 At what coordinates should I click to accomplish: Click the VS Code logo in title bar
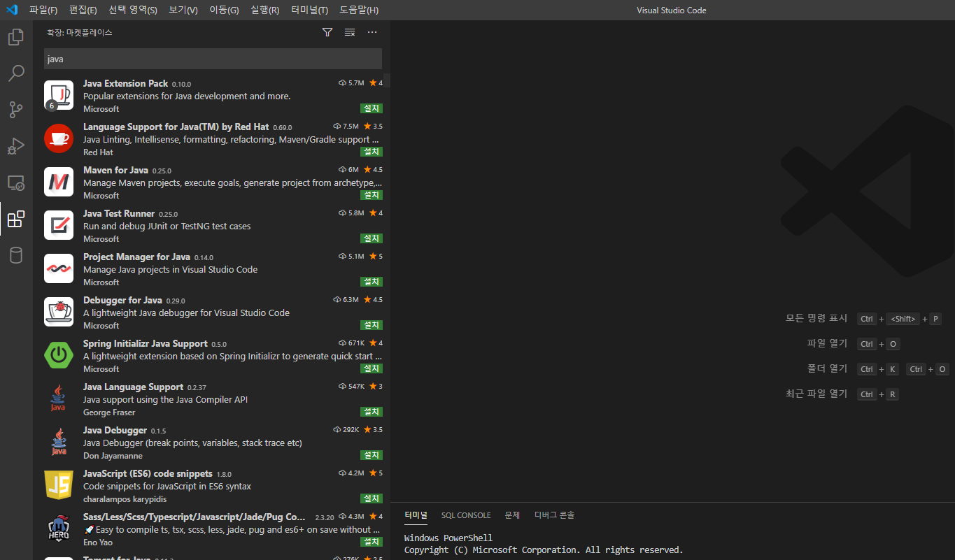[12, 10]
